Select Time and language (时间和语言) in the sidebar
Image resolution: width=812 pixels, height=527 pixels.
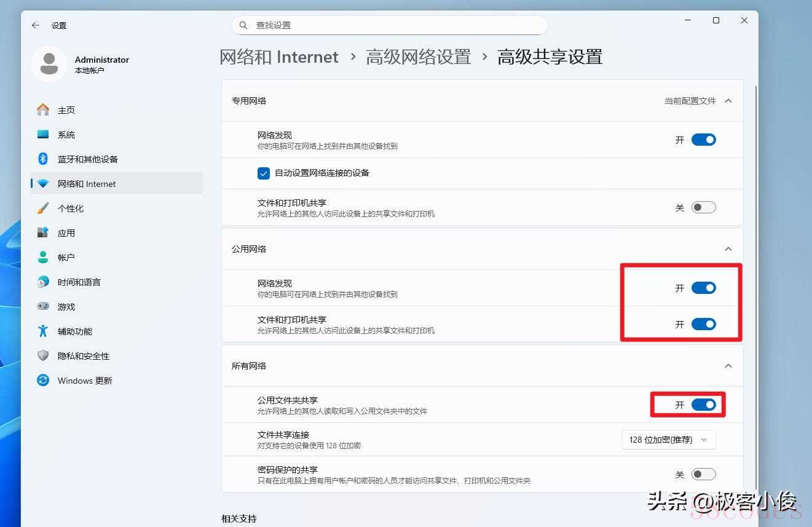click(79, 282)
